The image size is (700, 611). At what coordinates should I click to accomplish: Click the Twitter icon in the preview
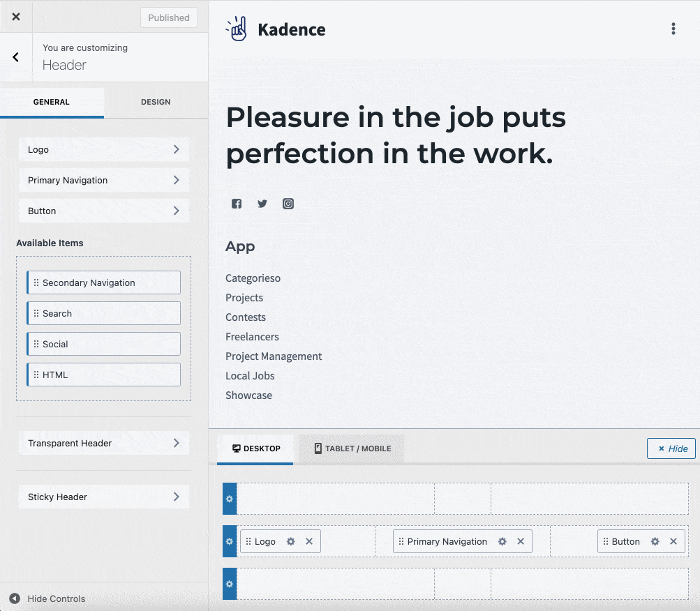click(x=262, y=203)
